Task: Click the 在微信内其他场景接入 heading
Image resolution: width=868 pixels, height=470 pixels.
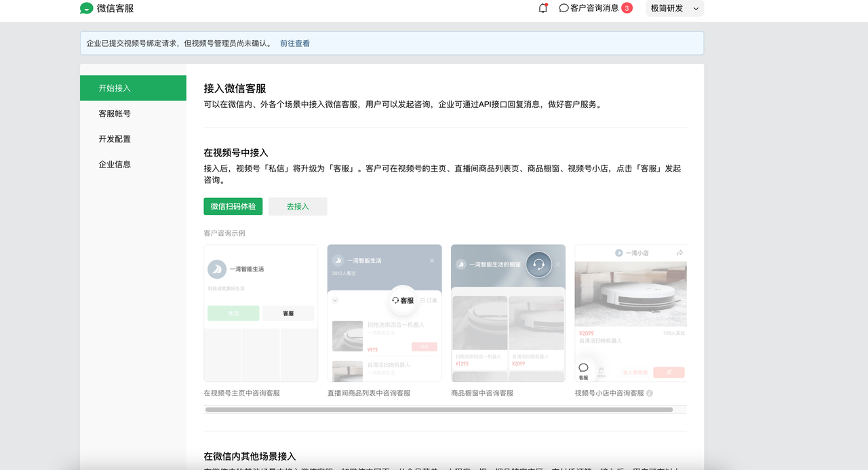Action: [250, 456]
